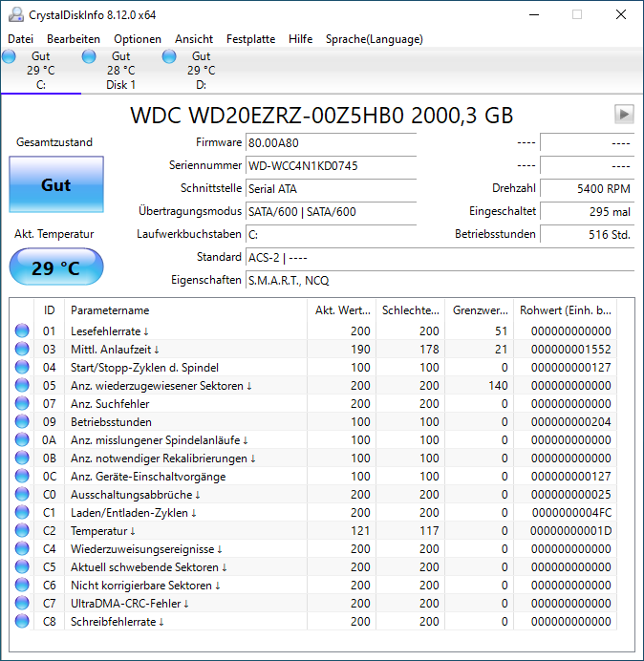Image resolution: width=644 pixels, height=661 pixels.
Task: Click the Firmware field 80.00A80
Action: click(331, 143)
